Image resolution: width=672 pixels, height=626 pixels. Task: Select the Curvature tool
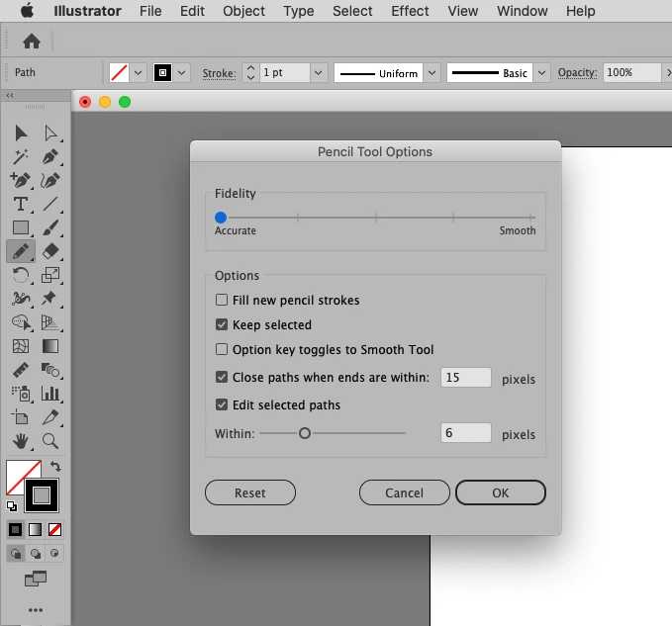point(50,180)
